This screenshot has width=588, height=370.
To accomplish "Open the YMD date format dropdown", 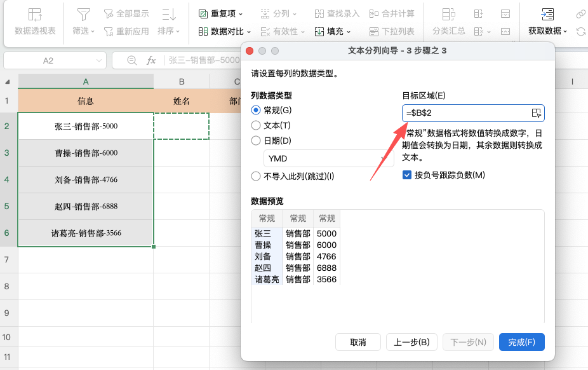I will point(328,158).
